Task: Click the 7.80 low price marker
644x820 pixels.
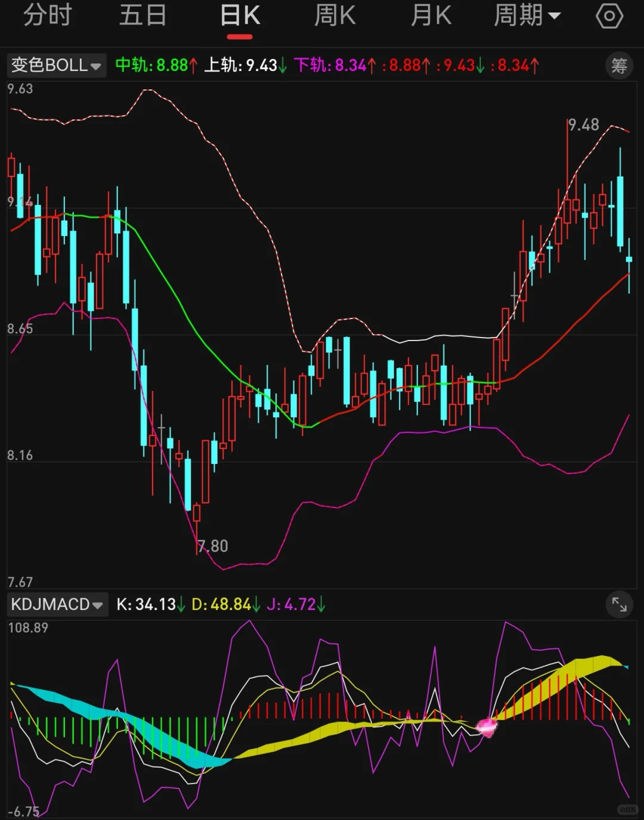Action: coord(213,546)
